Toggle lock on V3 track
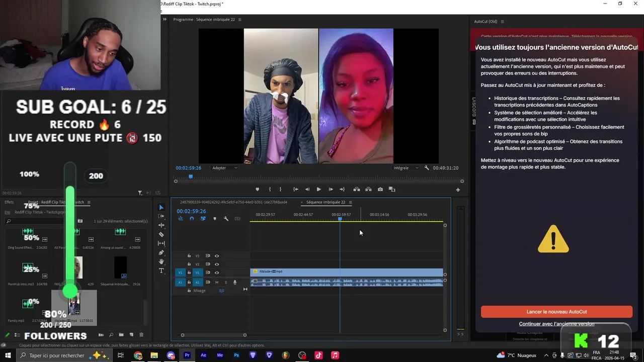 (x=189, y=256)
